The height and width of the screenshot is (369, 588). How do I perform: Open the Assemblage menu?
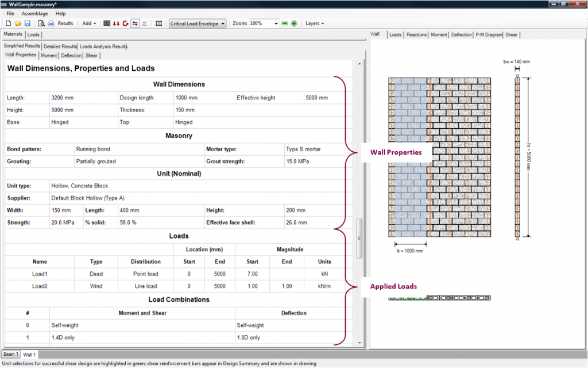[35, 13]
